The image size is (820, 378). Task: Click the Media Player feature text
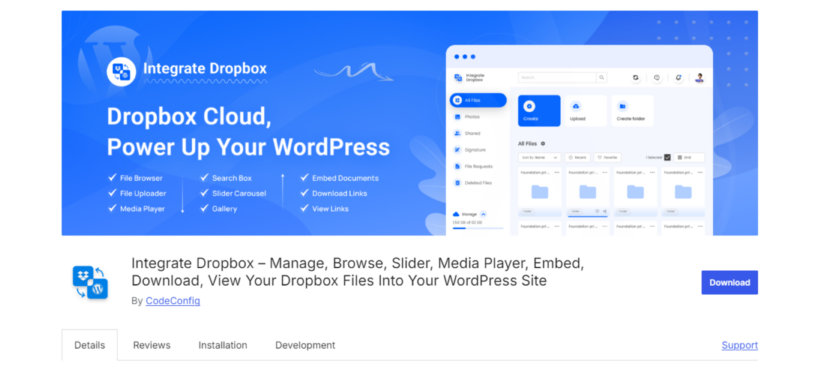point(142,209)
